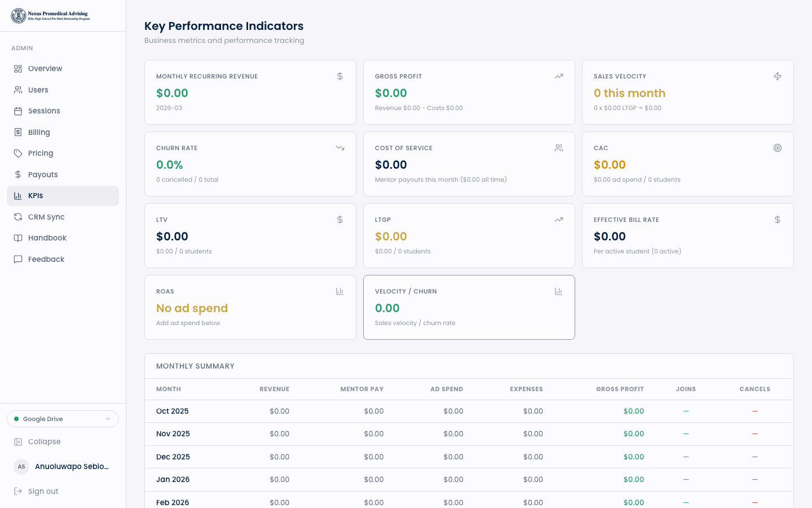Click the dollar icon on Effective Bill Rate card
The image size is (812, 508).
coord(778,220)
